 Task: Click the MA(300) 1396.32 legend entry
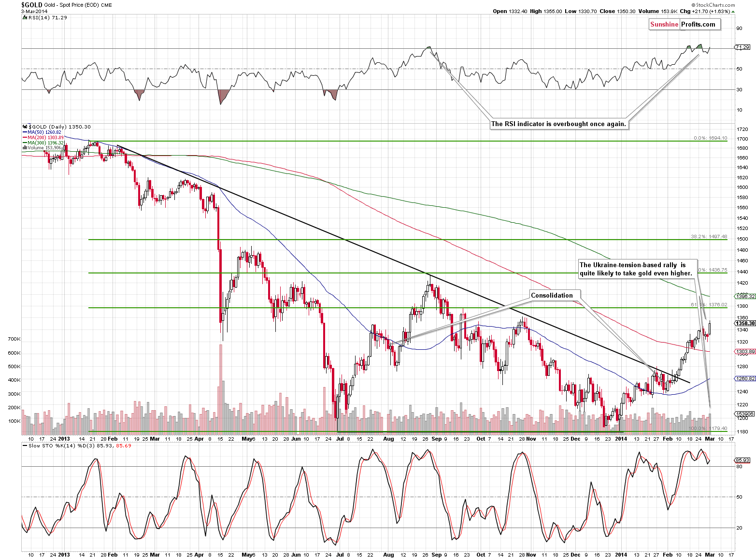coord(46,143)
